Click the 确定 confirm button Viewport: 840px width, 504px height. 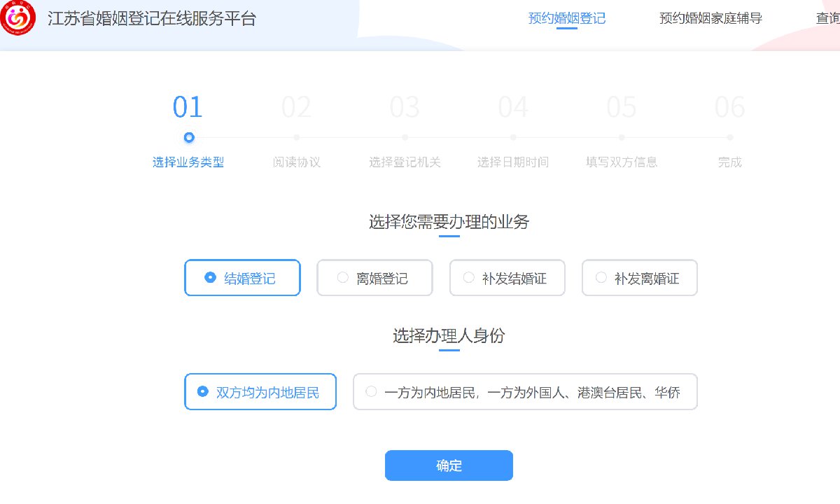(x=449, y=465)
